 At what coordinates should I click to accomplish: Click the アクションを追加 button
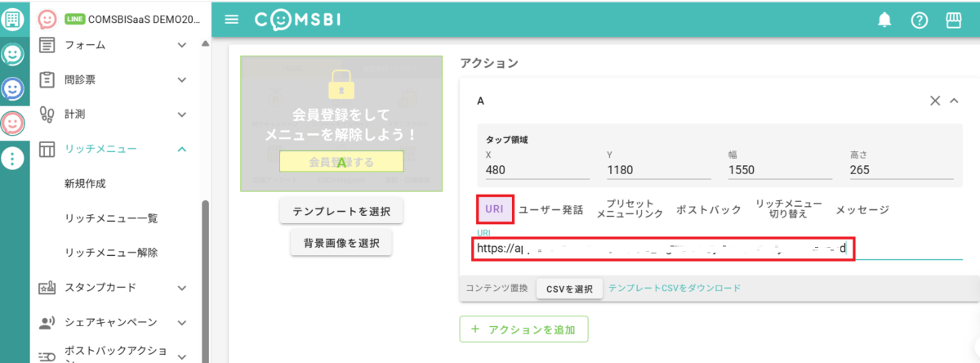point(523,329)
